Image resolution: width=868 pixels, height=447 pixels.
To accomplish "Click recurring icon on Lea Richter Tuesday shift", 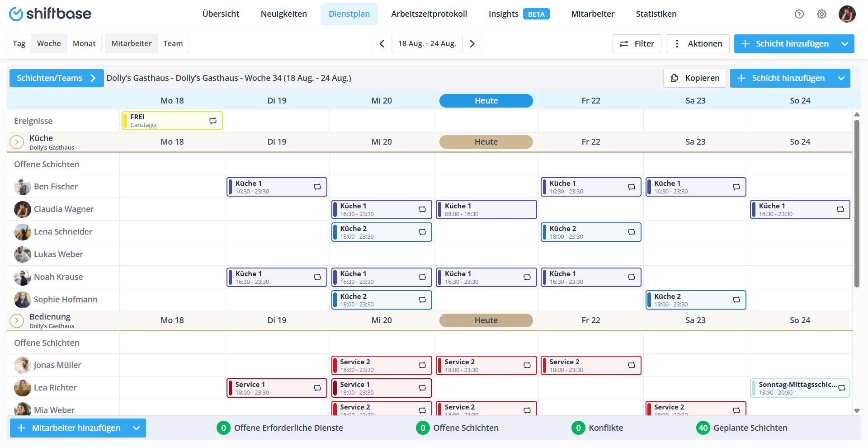I will point(317,388).
